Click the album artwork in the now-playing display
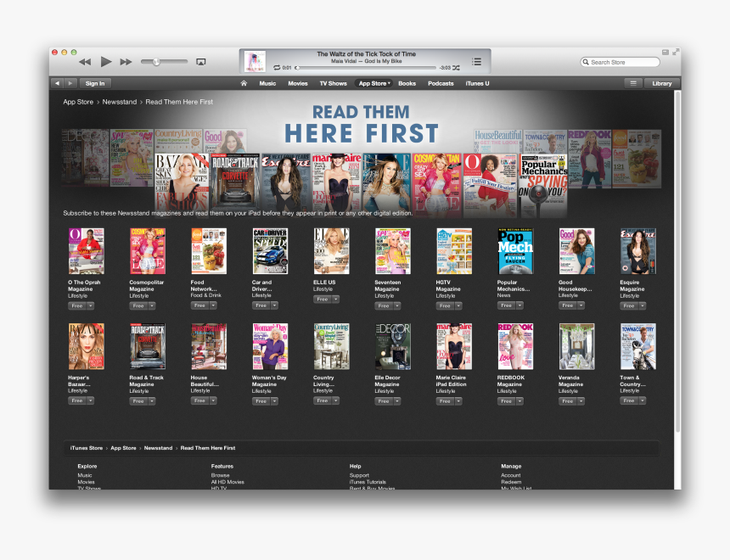The width and height of the screenshot is (730, 560). 255,61
